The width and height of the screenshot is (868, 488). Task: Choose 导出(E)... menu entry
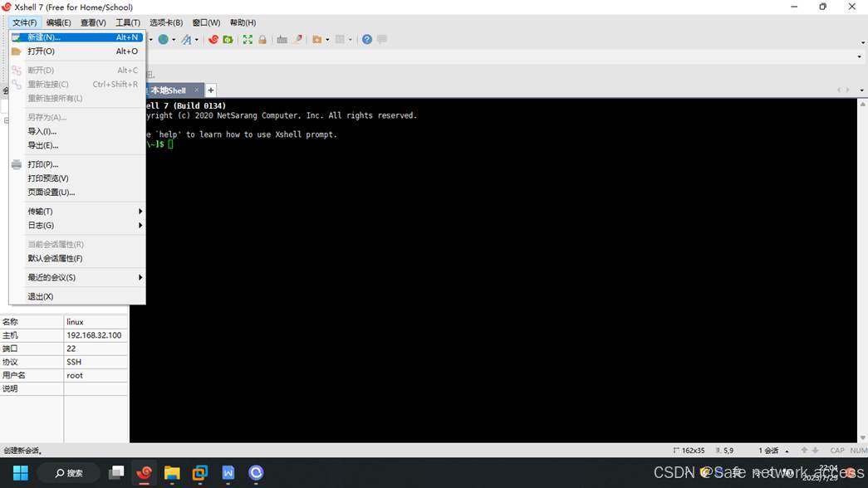77,145
